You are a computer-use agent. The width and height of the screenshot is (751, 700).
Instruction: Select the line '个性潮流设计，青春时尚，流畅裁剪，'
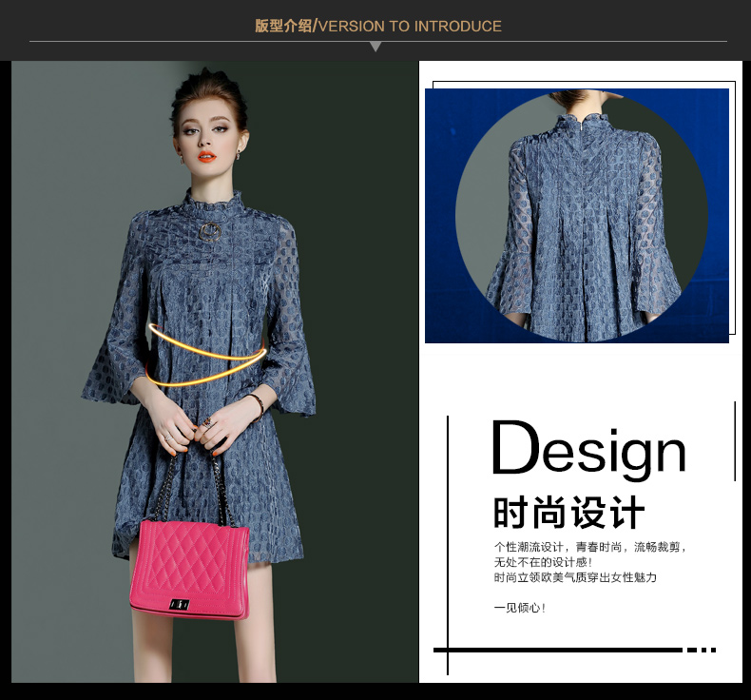point(591,547)
